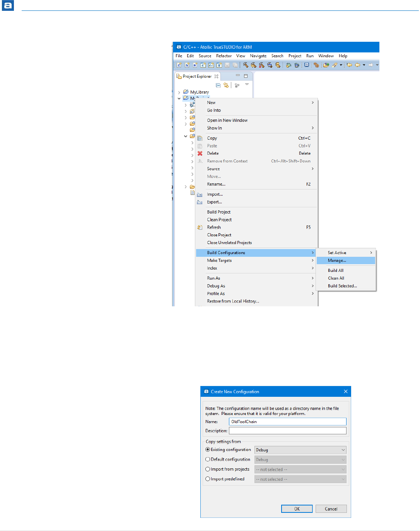Click the Copy icon in context menu
The height and width of the screenshot is (531, 420).
point(200,138)
